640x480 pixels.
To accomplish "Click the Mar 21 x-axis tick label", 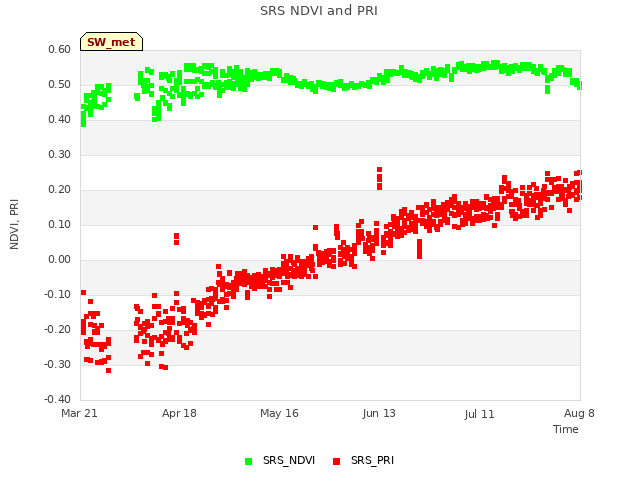I will pos(79,413).
